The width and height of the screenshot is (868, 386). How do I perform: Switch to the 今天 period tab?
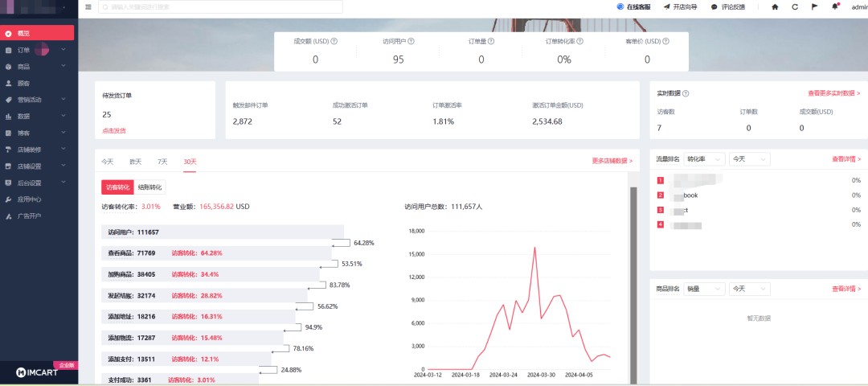[x=107, y=162]
